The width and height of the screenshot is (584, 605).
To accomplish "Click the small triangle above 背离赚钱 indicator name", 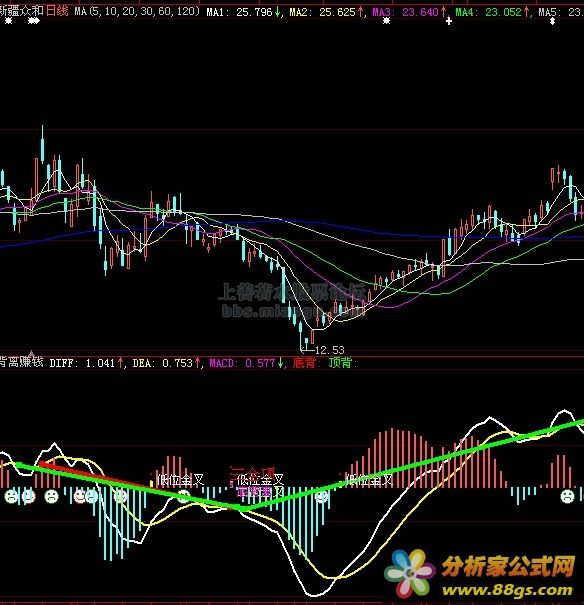I will point(32,353).
